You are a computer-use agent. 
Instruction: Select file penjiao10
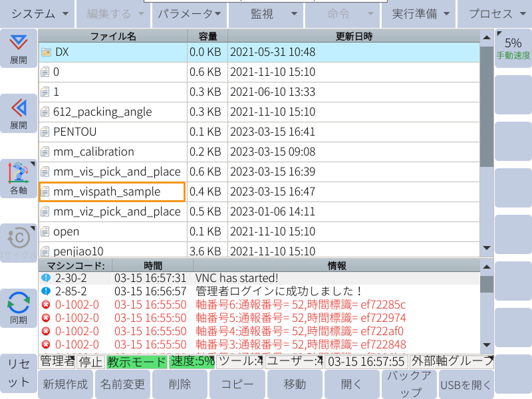259,250
